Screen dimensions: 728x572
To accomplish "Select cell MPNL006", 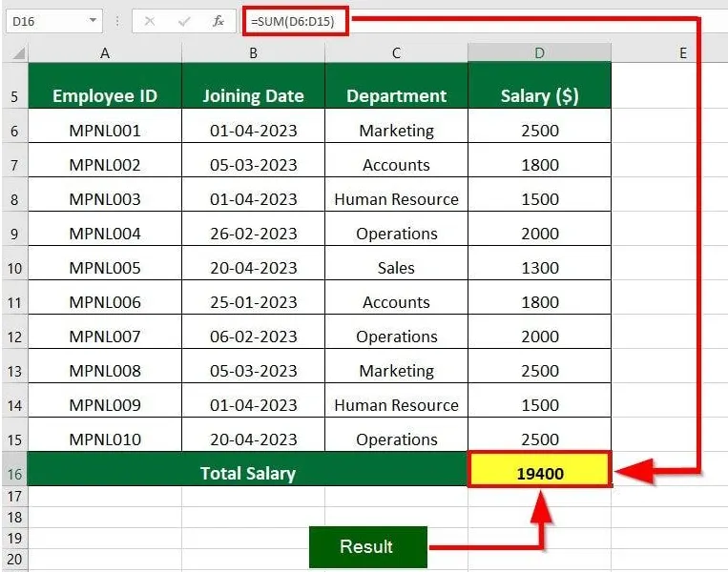I will pyautogui.click(x=105, y=297).
